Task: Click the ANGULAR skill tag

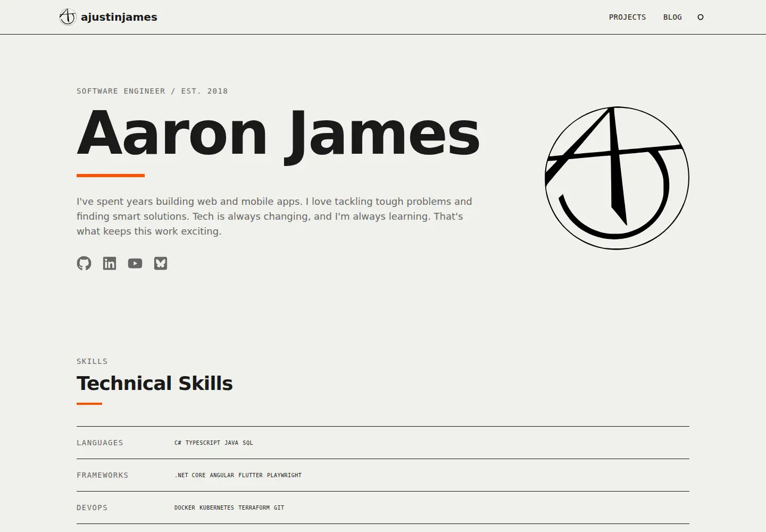Action: pyautogui.click(x=222, y=475)
